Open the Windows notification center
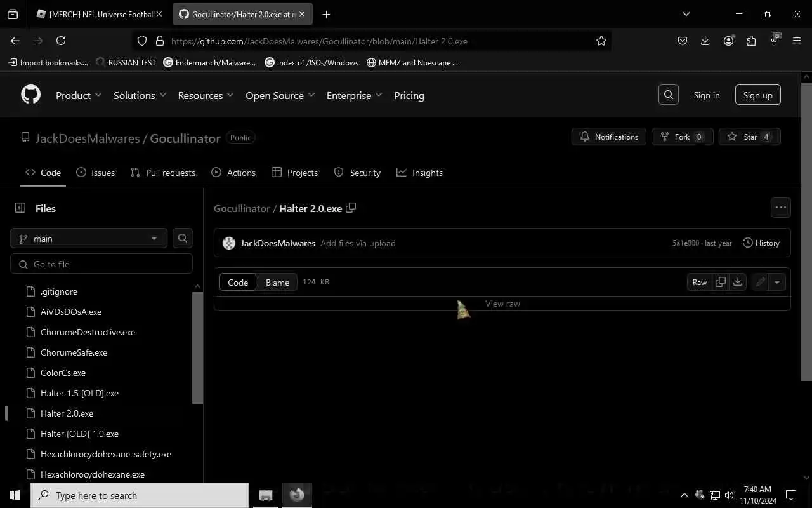This screenshot has width=812, height=508. 791,495
